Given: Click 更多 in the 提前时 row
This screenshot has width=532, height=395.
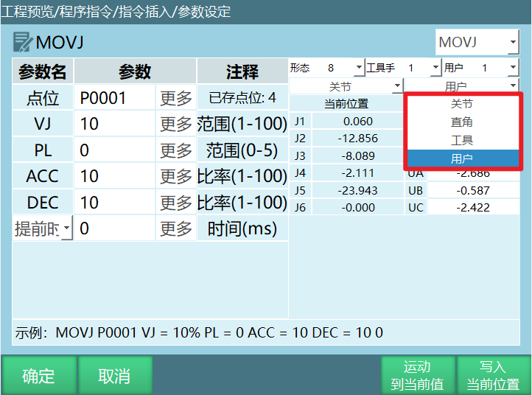Looking at the screenshot, I should [x=176, y=228].
